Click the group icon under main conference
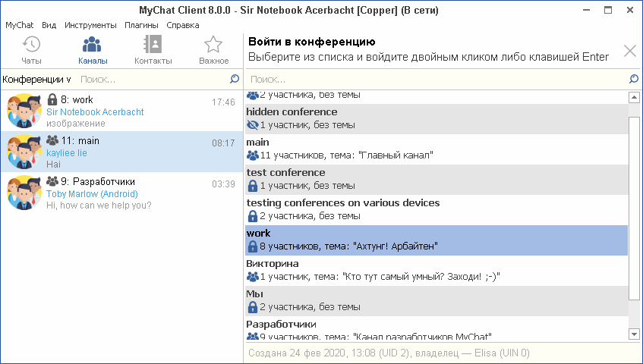The image size is (643, 364). tap(253, 155)
